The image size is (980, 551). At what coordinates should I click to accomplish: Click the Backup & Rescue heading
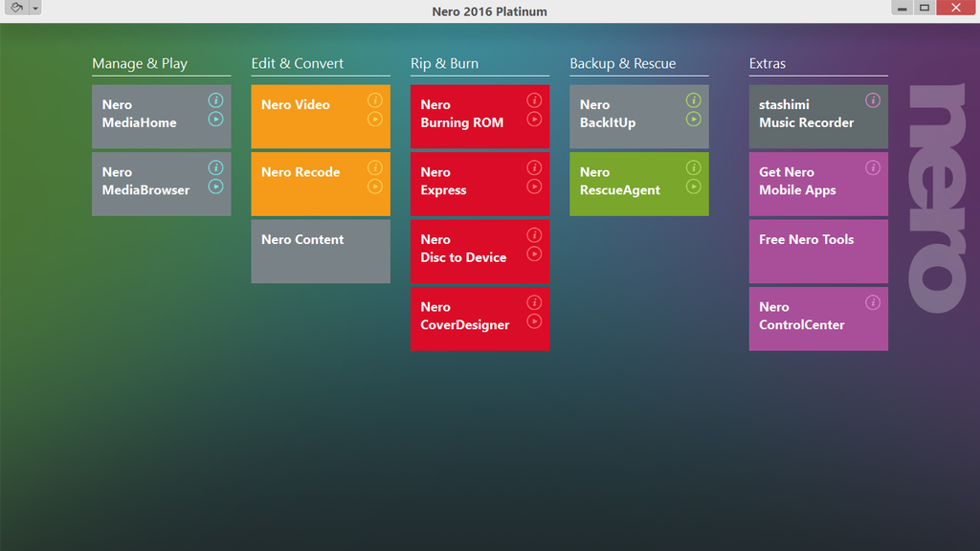pos(622,64)
